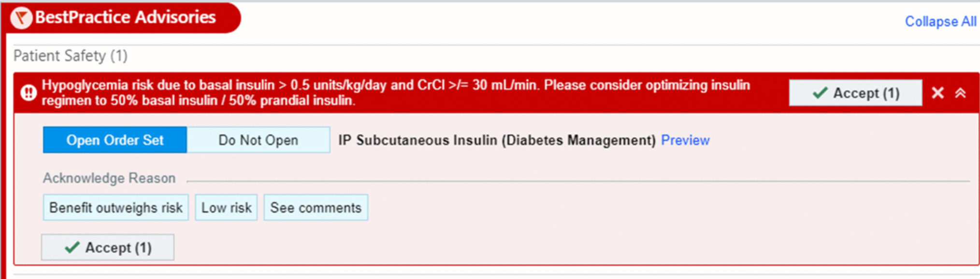Open the Preview link for the insulin order set
This screenshot has width=980, height=279.
click(685, 140)
